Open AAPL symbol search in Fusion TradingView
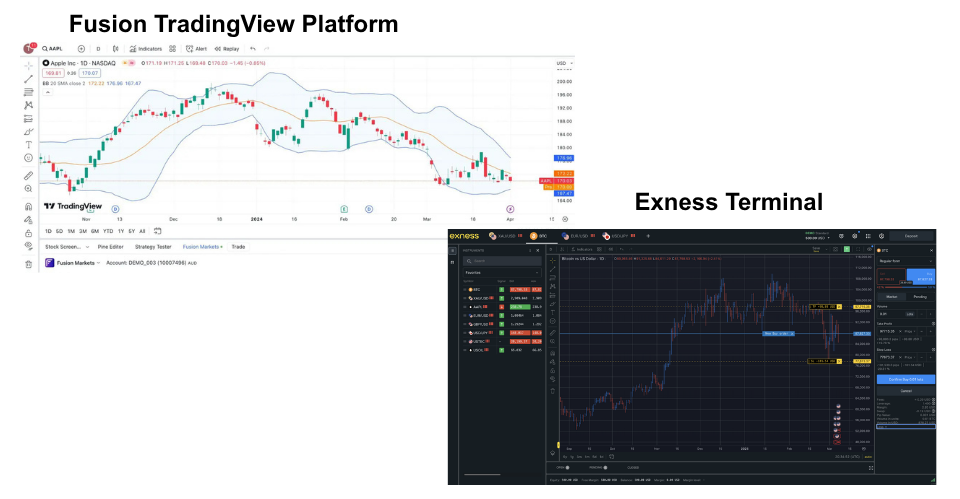The height and width of the screenshot is (499, 960). (x=53, y=48)
